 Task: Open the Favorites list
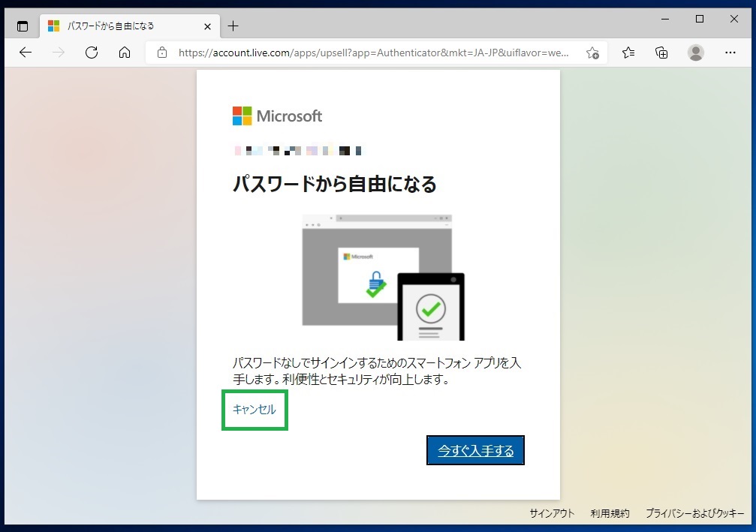[628, 53]
